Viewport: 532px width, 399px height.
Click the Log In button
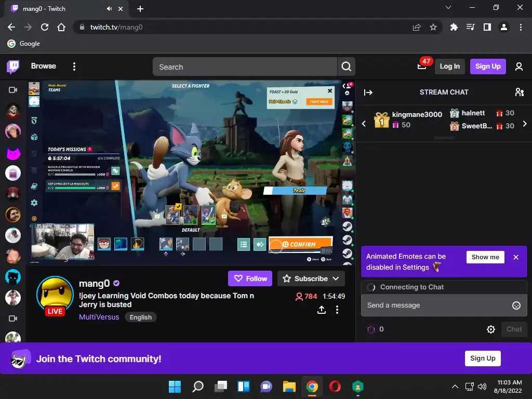point(449,66)
